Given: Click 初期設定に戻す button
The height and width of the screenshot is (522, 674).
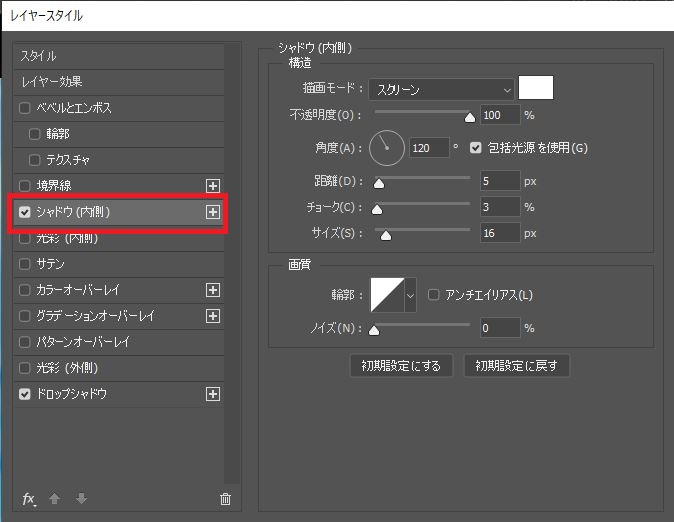Looking at the screenshot, I should (x=516, y=366).
